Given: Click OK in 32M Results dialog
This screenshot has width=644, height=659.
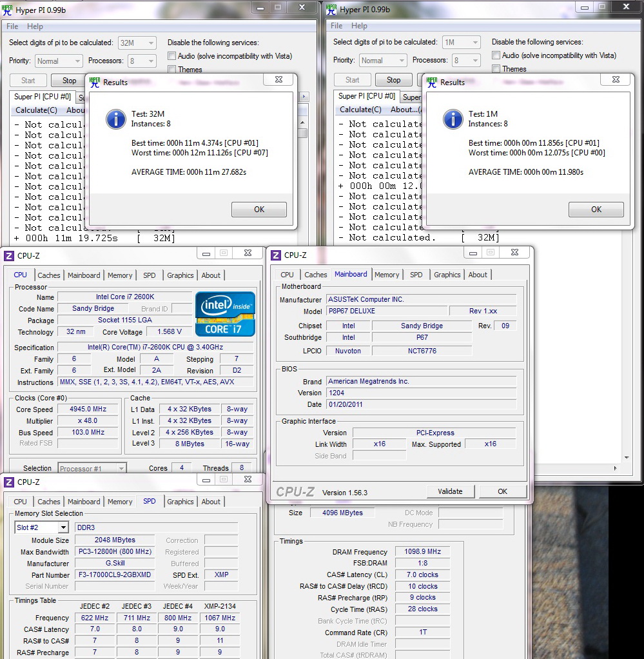Looking at the screenshot, I should click(259, 210).
